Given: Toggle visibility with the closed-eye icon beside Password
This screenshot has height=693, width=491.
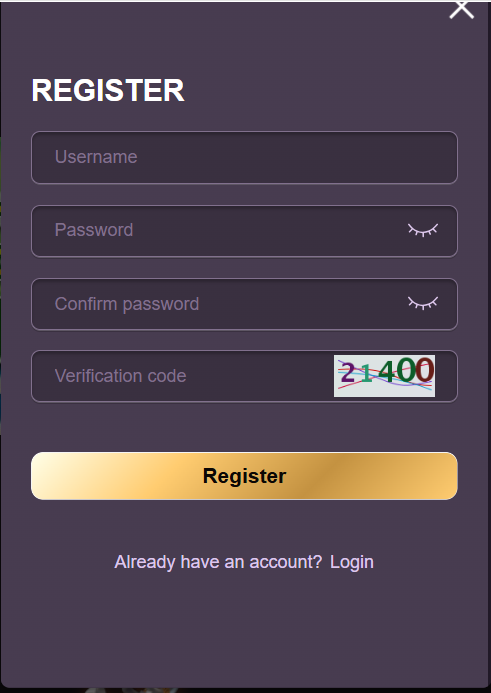Looking at the screenshot, I should coord(423,230).
